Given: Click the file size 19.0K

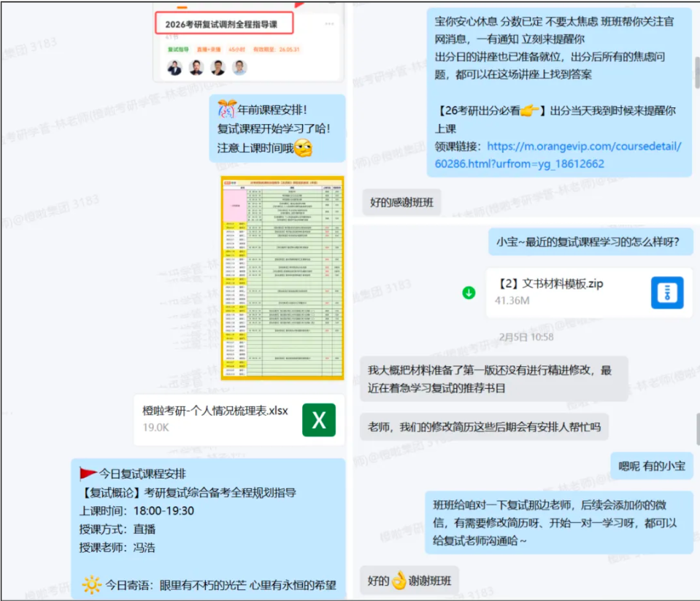Looking at the screenshot, I should pos(155,427).
